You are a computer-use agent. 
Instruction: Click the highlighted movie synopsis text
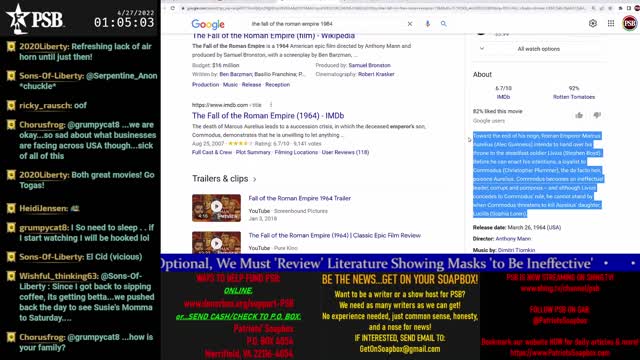[538, 175]
